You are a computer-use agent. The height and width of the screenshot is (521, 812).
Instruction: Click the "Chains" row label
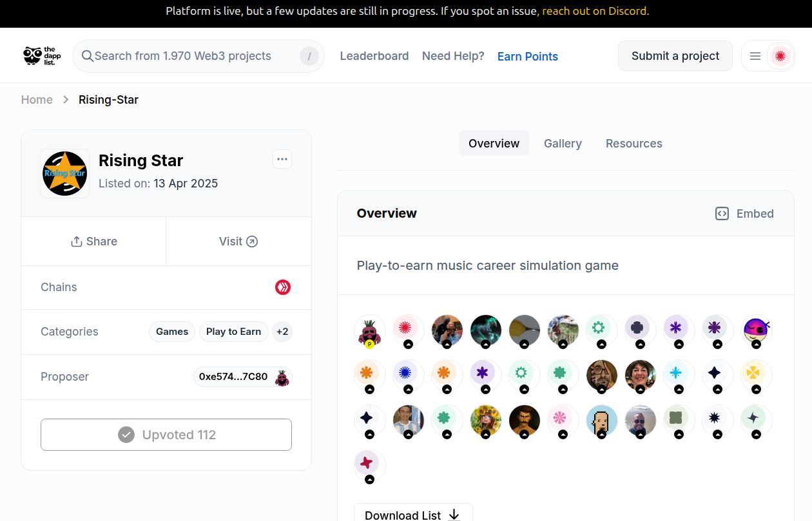59,287
